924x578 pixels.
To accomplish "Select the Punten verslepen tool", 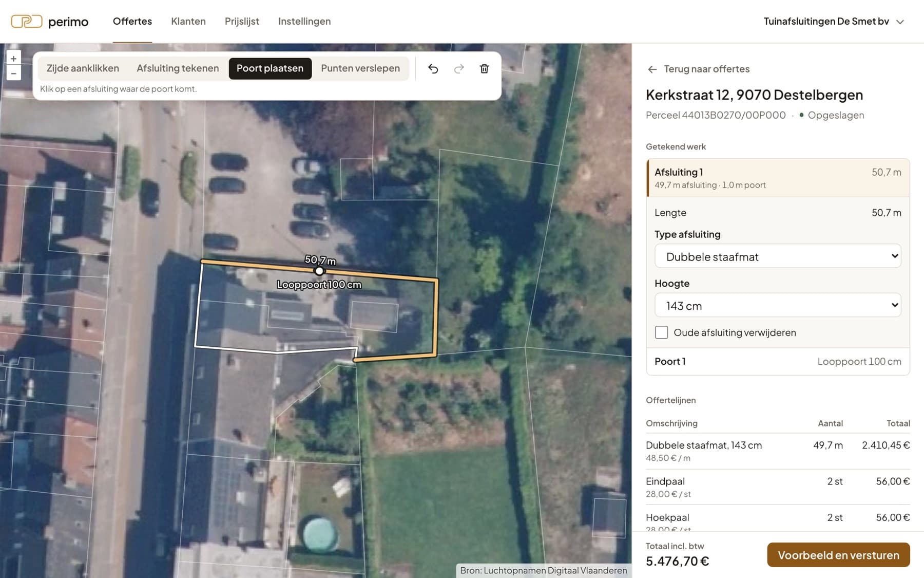I will [360, 68].
